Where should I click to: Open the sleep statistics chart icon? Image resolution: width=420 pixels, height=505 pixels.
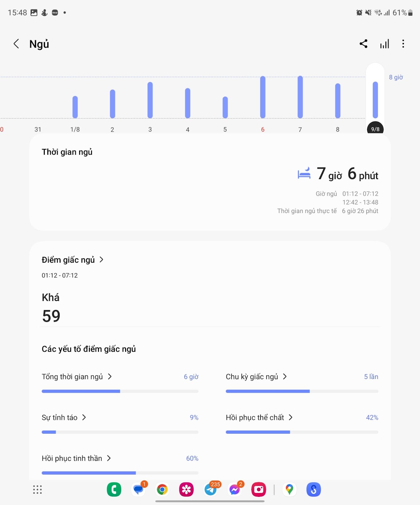pos(384,44)
